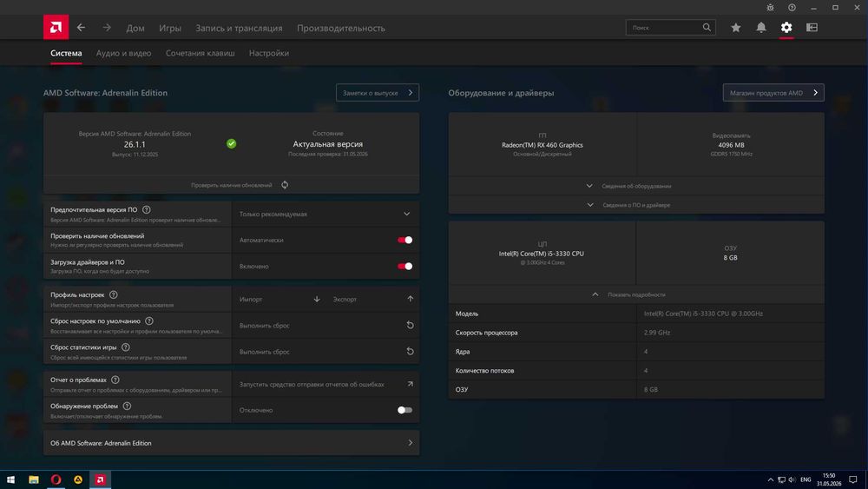Click the 2.99 GHz processor speed value
The image size is (868, 489).
click(x=657, y=333)
